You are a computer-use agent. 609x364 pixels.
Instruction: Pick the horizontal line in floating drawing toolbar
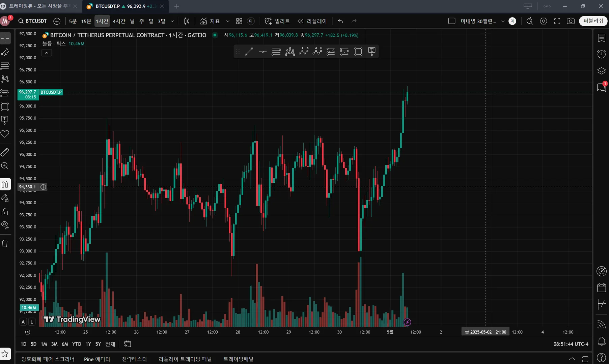[x=262, y=52]
